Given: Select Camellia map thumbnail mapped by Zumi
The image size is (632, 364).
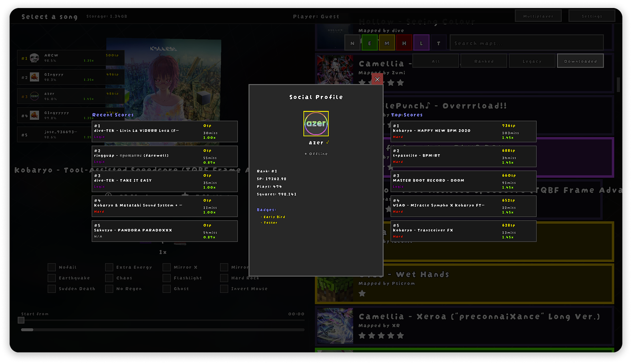Looking at the screenshot, I should coord(335,70).
